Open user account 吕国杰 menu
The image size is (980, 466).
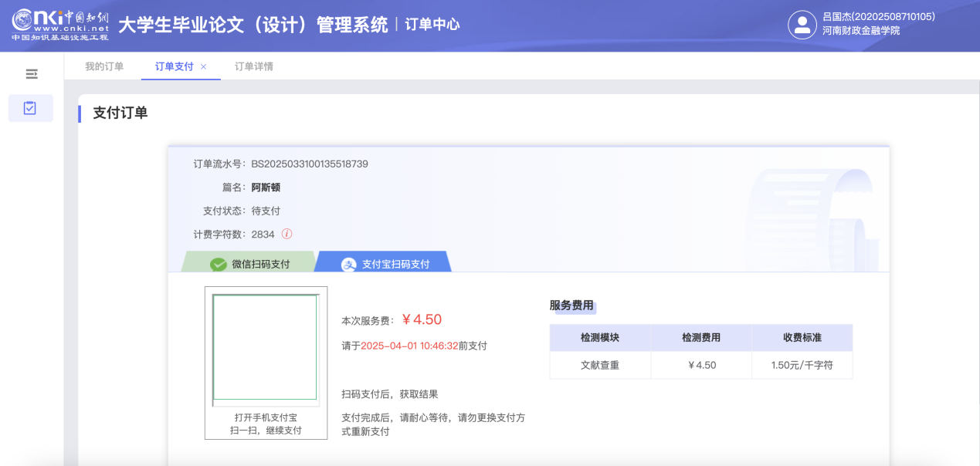click(879, 16)
